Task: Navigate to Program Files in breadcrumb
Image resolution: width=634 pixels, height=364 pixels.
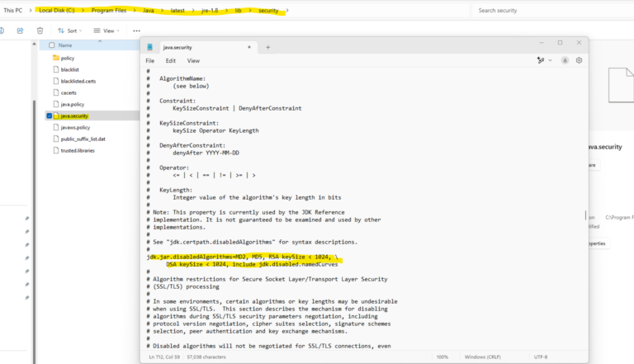Action: pos(107,11)
